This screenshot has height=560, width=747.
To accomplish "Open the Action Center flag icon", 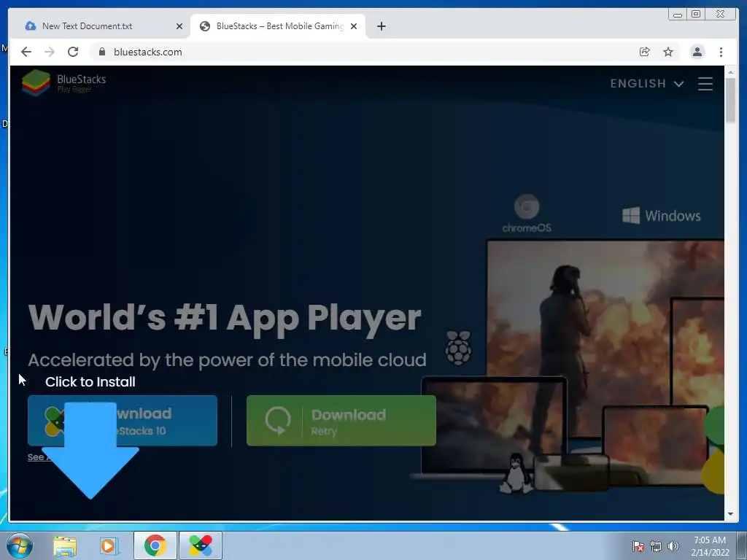I will pos(638,546).
